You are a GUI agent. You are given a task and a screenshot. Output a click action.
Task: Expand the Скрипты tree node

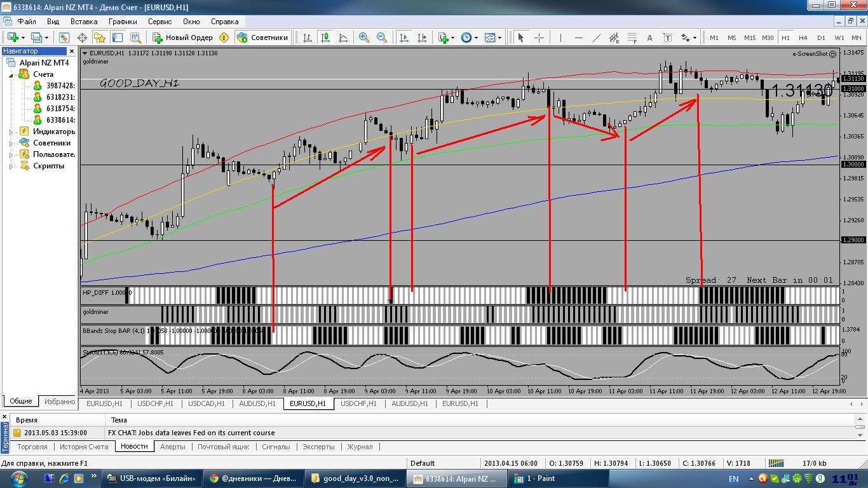click(x=11, y=166)
